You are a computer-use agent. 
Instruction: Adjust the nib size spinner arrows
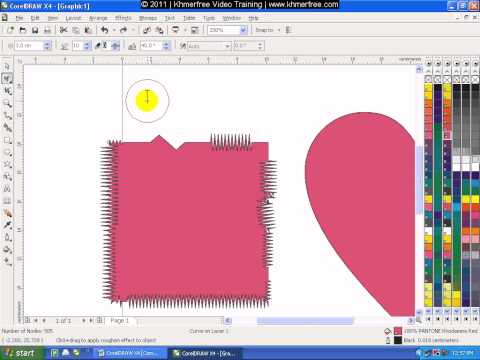(47, 46)
